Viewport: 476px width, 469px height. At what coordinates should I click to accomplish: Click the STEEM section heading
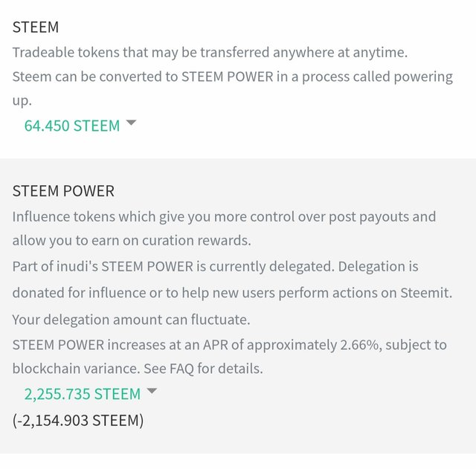point(36,28)
